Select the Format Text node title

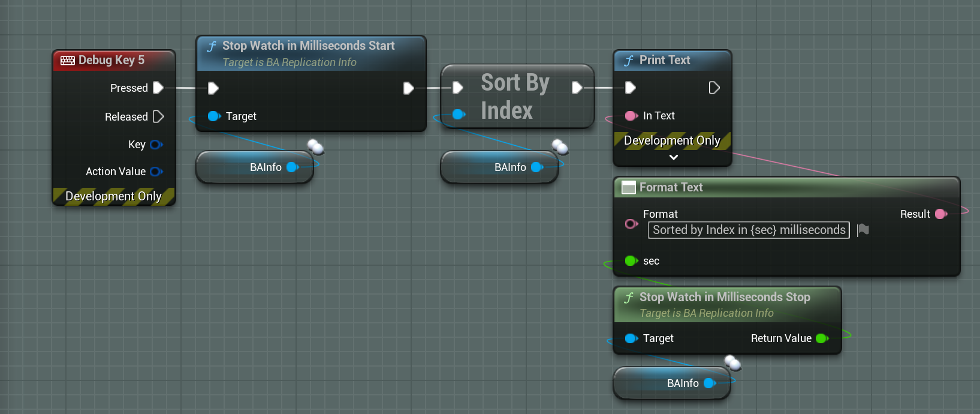pyautogui.click(x=671, y=187)
